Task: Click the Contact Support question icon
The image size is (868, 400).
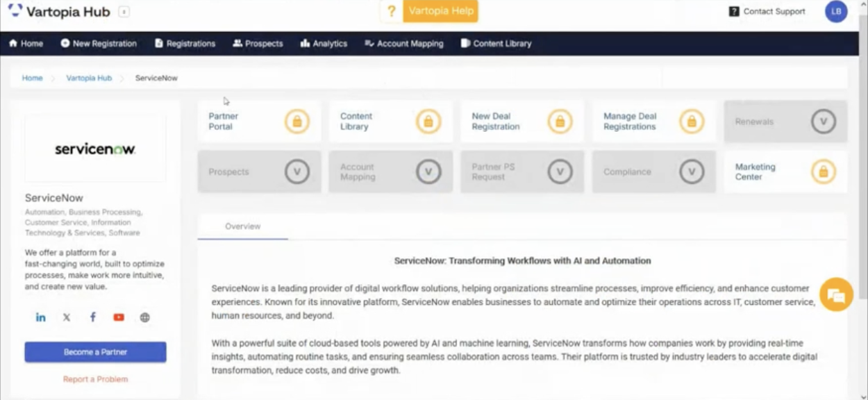Action: pyautogui.click(x=734, y=12)
